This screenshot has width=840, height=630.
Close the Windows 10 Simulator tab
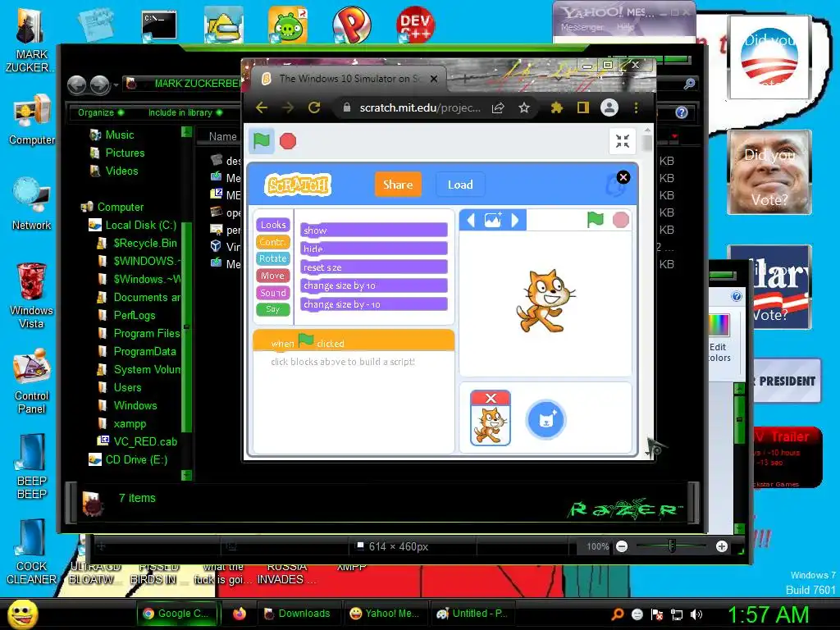tap(434, 79)
